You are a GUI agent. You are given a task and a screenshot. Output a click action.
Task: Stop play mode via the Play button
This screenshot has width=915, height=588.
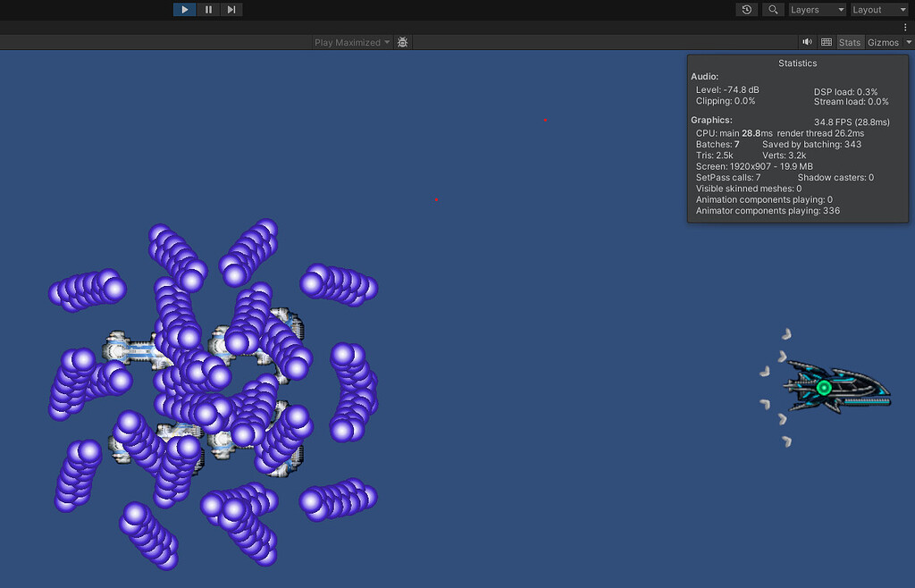(x=184, y=9)
